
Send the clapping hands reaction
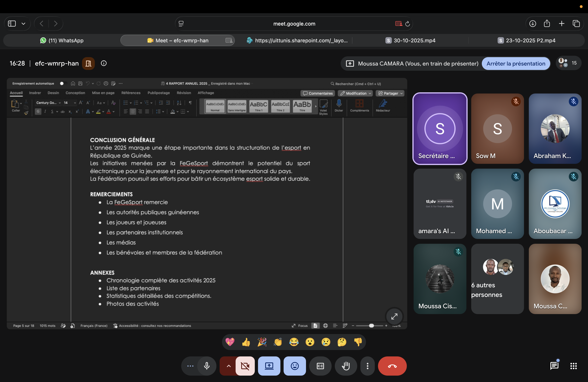pos(278,342)
